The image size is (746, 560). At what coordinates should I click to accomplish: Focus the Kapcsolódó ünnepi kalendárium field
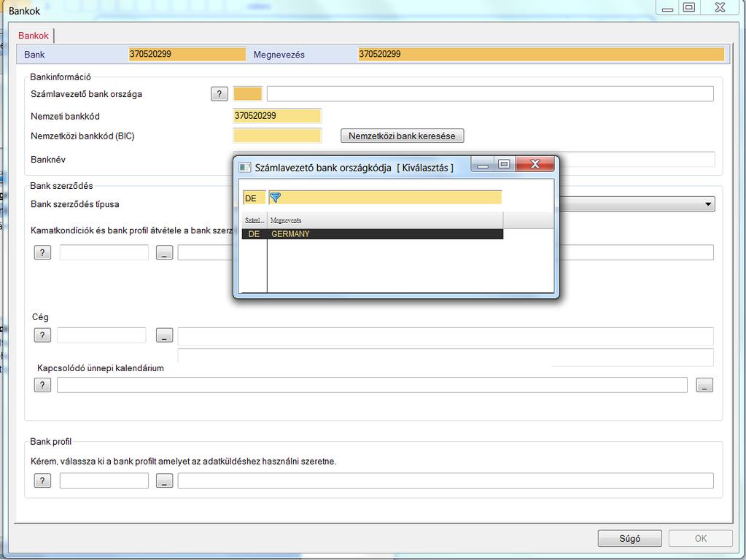(x=372, y=385)
